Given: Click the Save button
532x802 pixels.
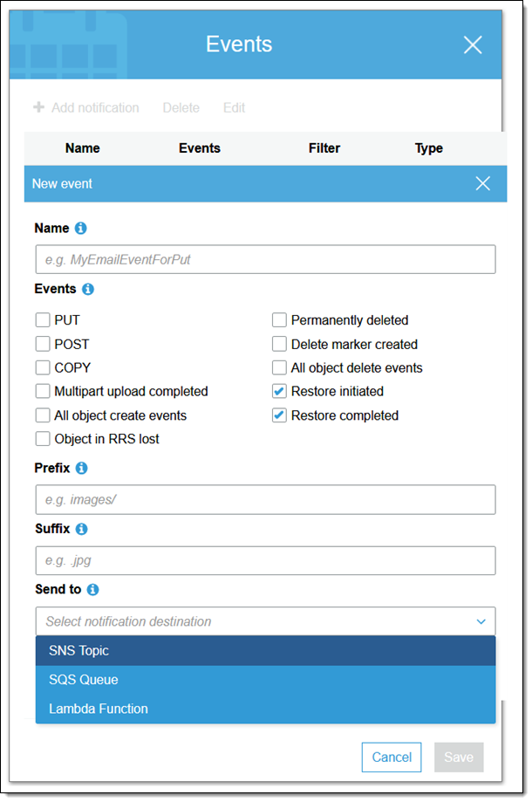Looking at the screenshot, I should point(459,757).
